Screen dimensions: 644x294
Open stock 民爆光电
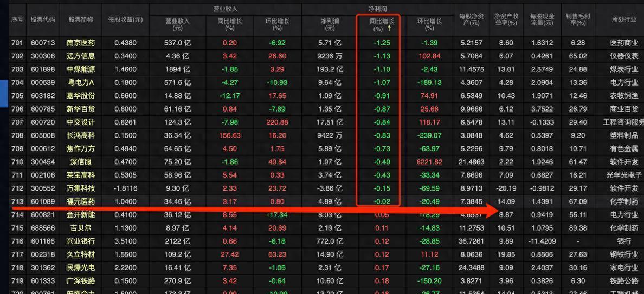click(80, 268)
